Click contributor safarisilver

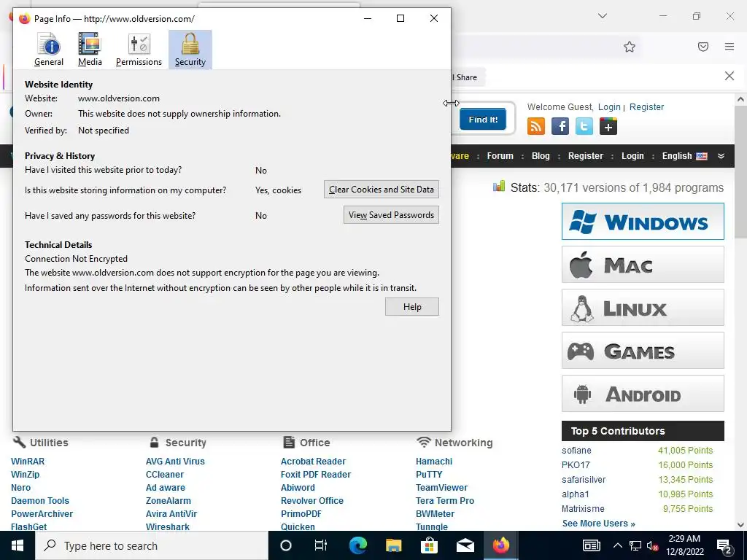coord(584,480)
